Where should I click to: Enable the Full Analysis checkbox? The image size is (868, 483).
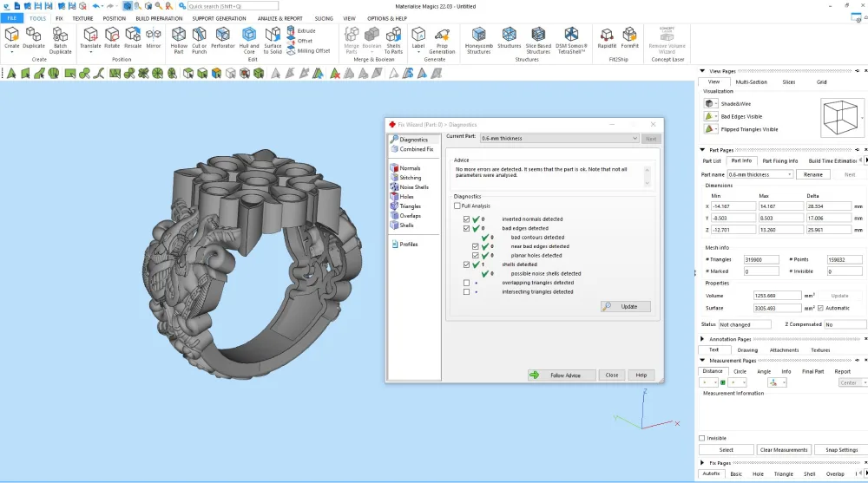pyautogui.click(x=457, y=206)
